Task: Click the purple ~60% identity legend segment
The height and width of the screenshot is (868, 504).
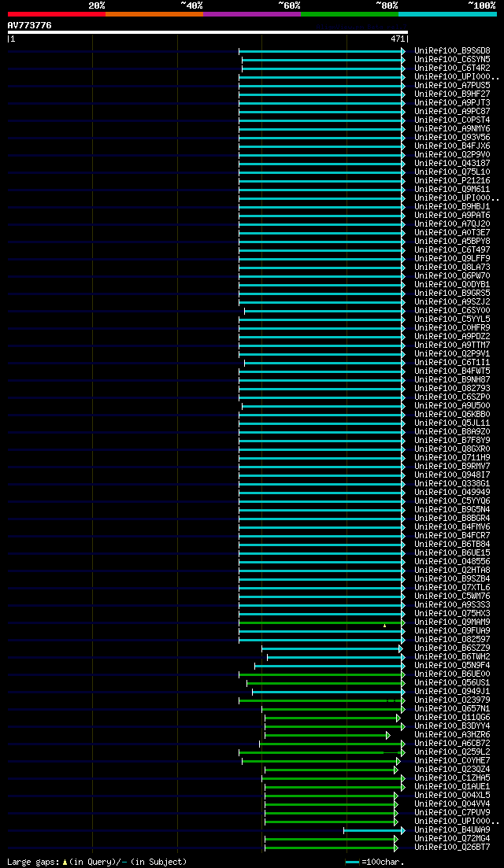Action: click(x=252, y=13)
